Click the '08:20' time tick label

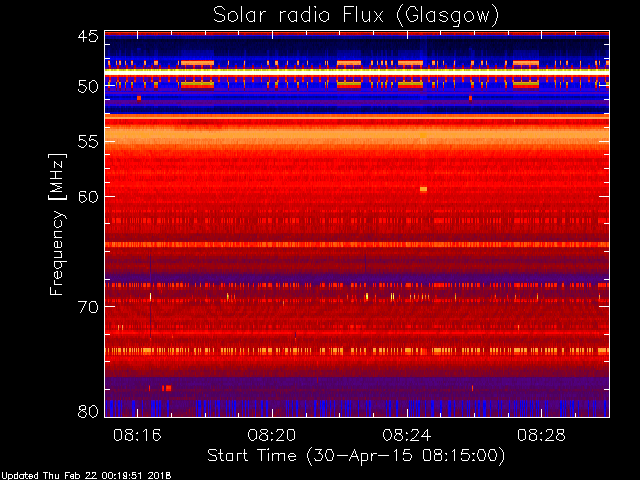pos(272,436)
